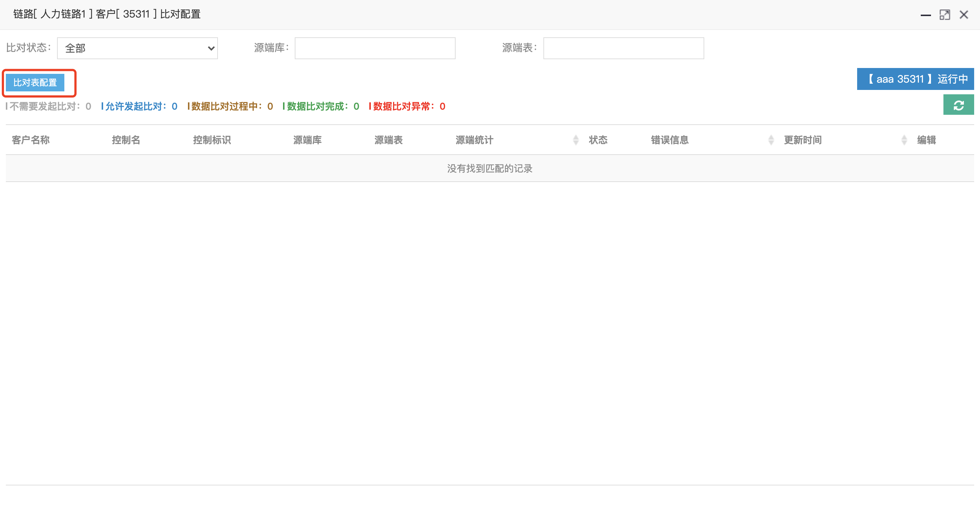
Task: Filter by 数据比对异常 status
Action: click(x=407, y=106)
